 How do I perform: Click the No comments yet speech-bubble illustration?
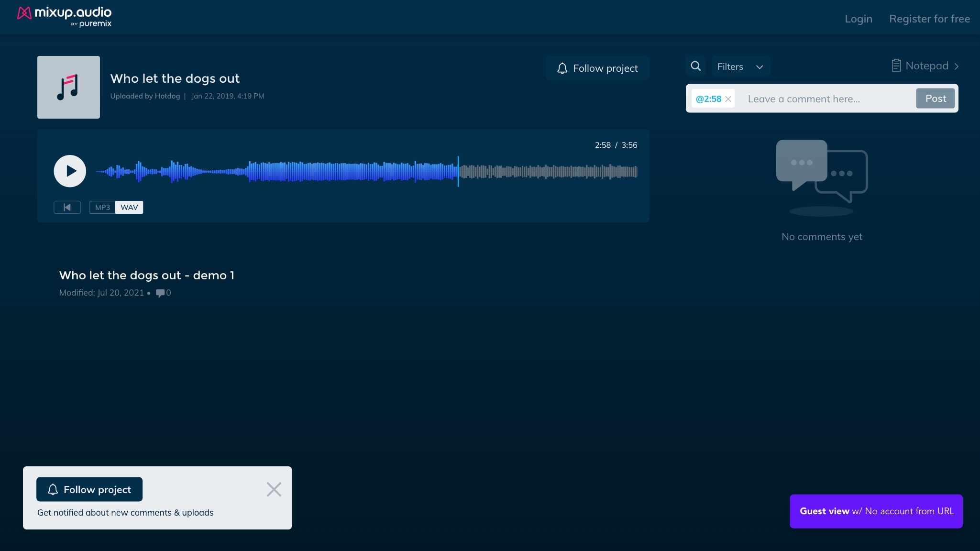click(822, 177)
